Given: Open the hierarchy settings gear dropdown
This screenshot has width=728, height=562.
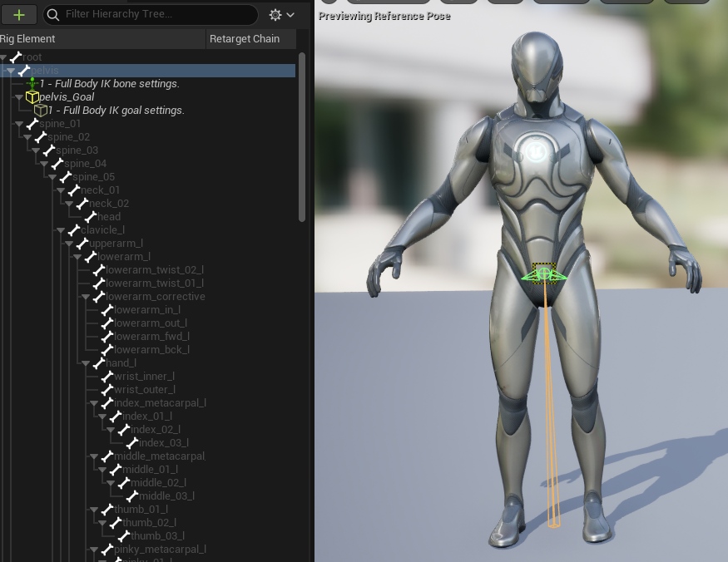Looking at the screenshot, I should click(x=281, y=15).
